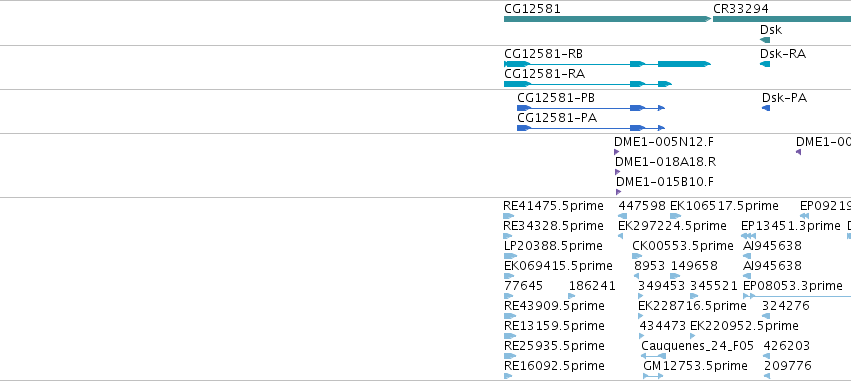851x381 pixels.
Task: Open the LP20388.5prime EST label
Action: click(553, 246)
